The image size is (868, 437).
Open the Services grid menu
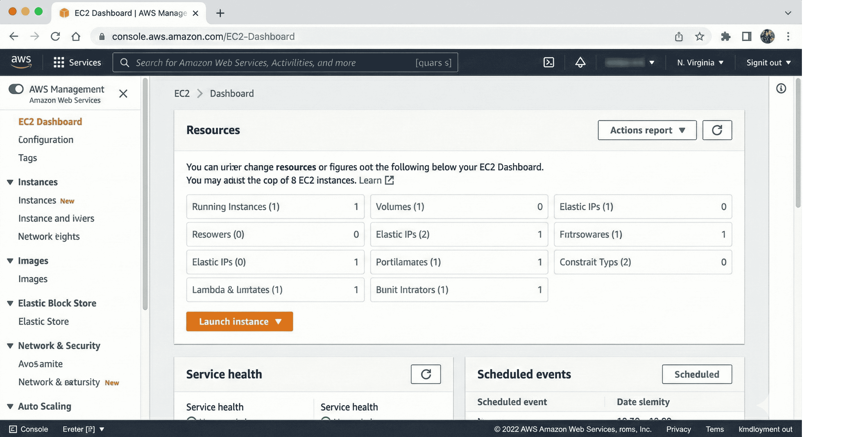point(77,62)
